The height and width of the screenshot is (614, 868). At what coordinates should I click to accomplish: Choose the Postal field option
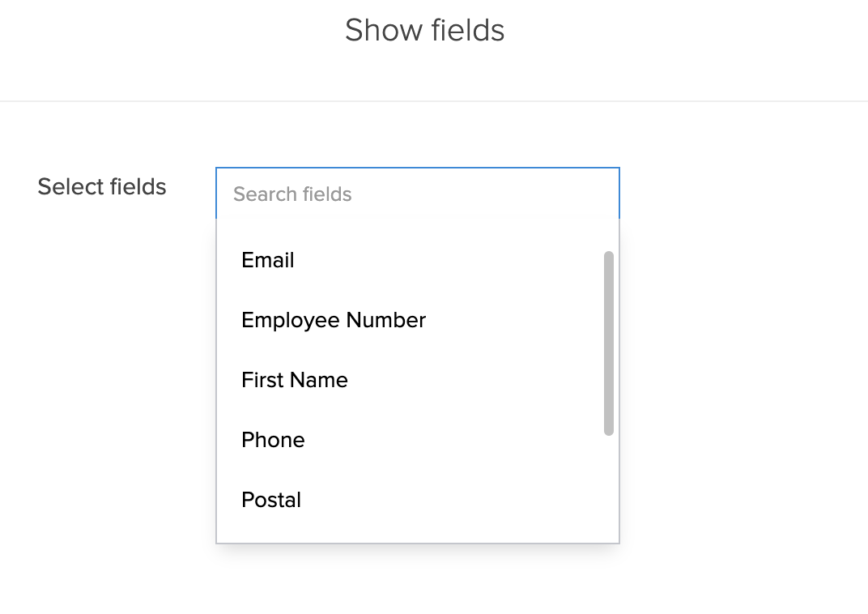click(271, 500)
